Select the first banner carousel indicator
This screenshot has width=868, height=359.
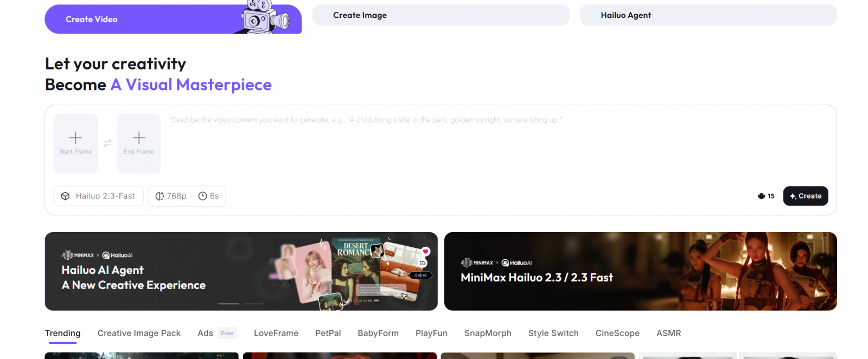(228, 304)
